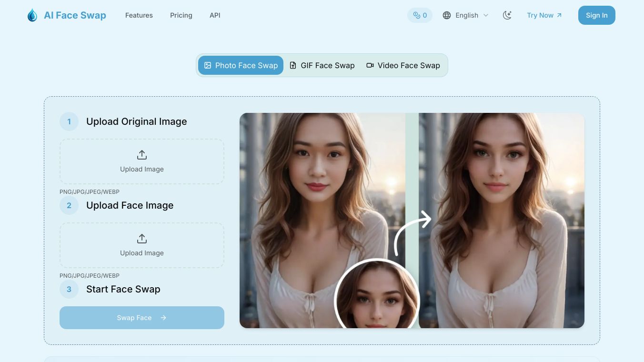Click the upload arrow icon under Original Image
This screenshot has height=362, width=644.
coord(142,155)
